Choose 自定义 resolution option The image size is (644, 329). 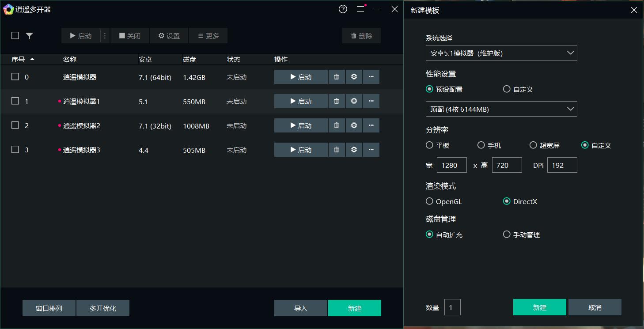585,145
